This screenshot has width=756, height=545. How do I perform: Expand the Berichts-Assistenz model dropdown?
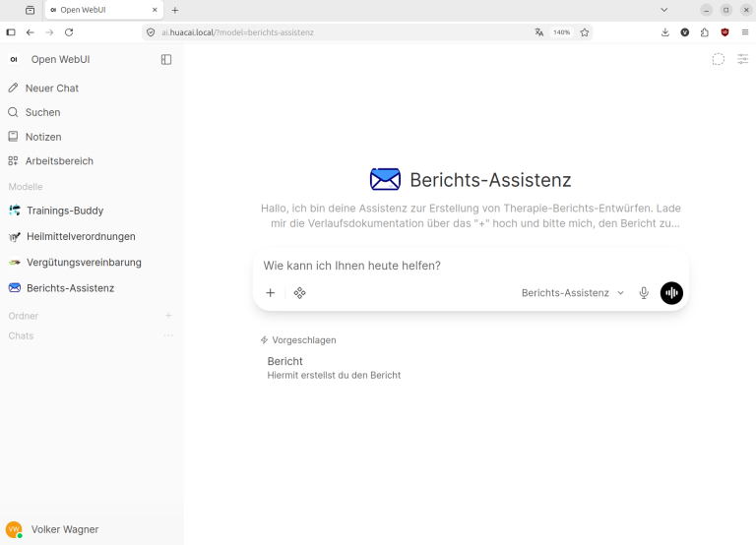pos(573,293)
